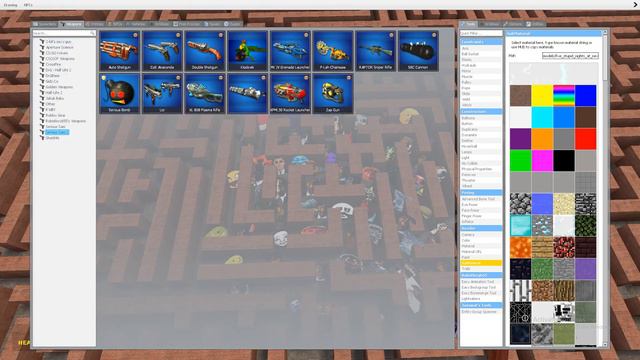Open the Half-Life 2 weapon category
This screenshot has height=360, width=640.
pyautogui.click(x=54, y=93)
